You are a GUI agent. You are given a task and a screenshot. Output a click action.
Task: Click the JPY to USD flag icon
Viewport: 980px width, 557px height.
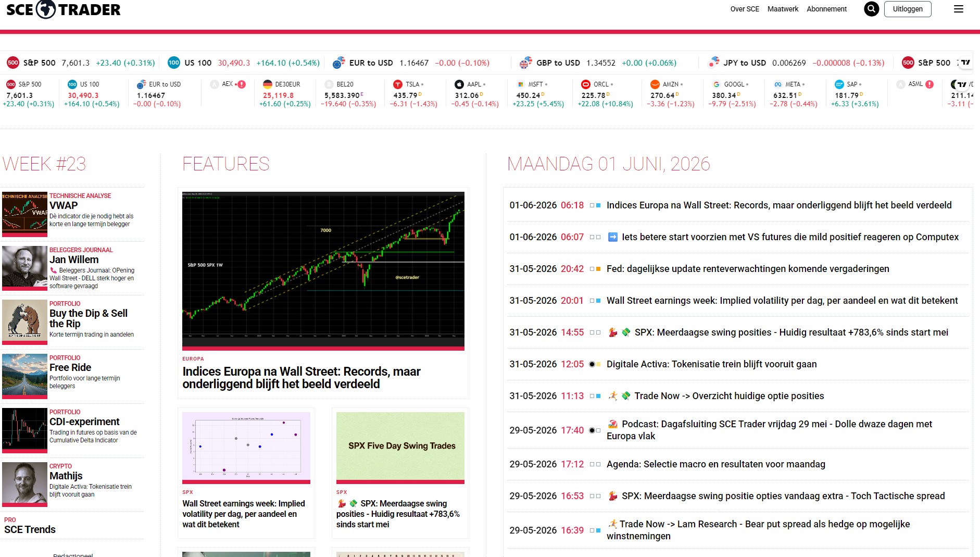(713, 63)
